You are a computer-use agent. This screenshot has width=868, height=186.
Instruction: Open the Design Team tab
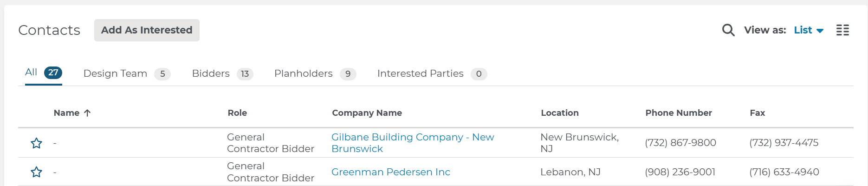tap(115, 73)
